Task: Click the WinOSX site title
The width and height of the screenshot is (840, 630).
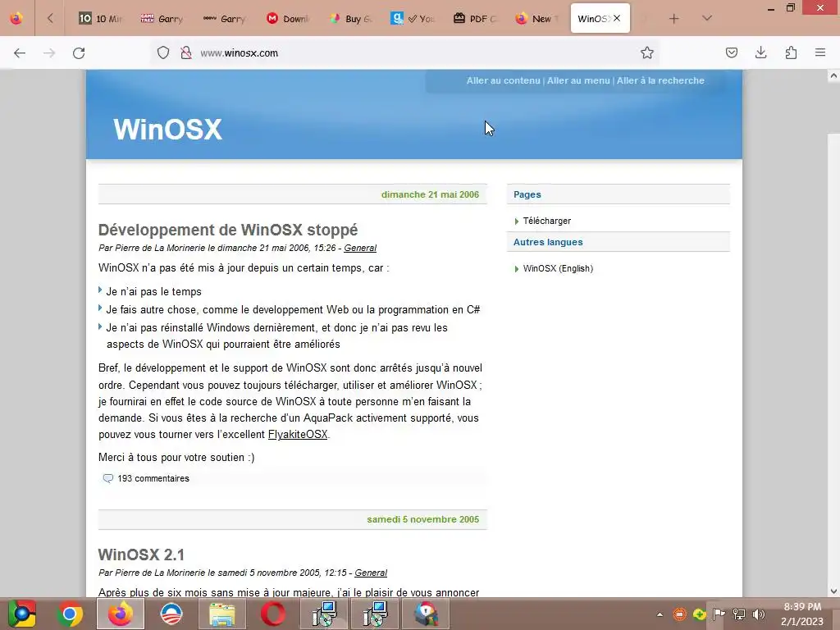Action: [x=167, y=129]
